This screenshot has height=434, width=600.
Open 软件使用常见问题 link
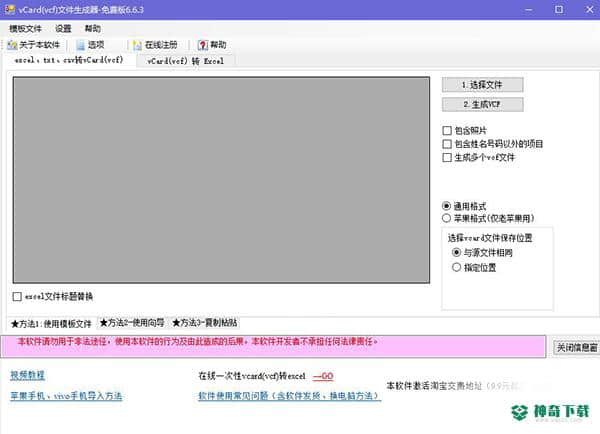click(x=289, y=396)
